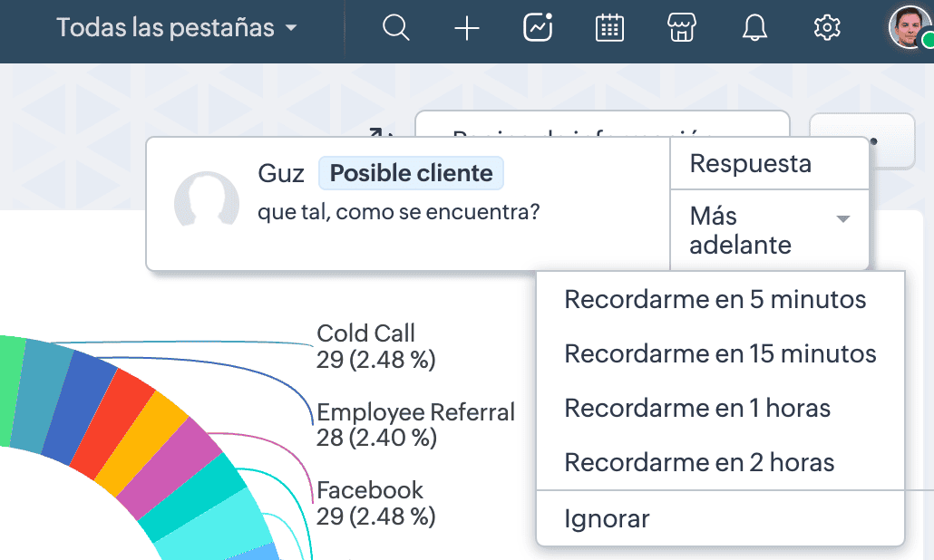Open the calendar icon
The height and width of the screenshot is (560, 934).
click(x=609, y=27)
